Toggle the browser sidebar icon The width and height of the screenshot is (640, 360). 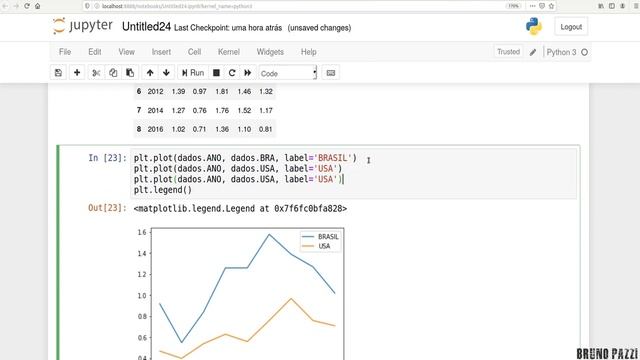pyautogui.click(x=611, y=6)
